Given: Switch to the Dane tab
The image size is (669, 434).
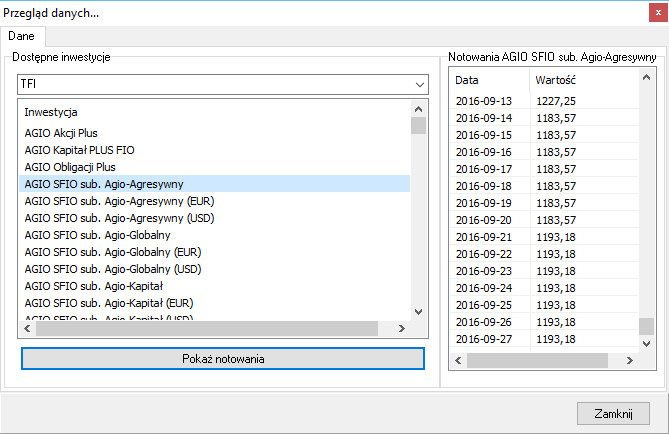Looking at the screenshot, I should 22,36.
